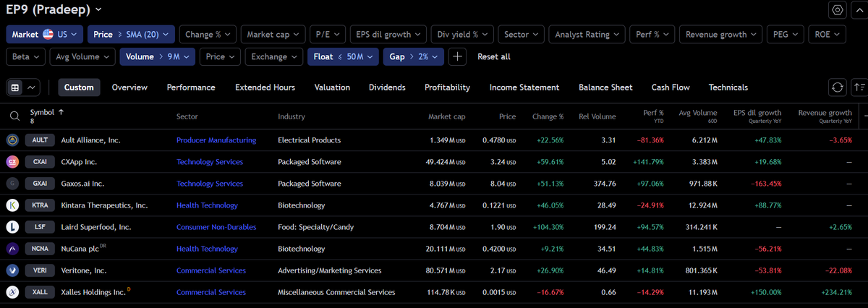Expand the PEG filter dropdown
This screenshot has width=868, height=308.
786,34
